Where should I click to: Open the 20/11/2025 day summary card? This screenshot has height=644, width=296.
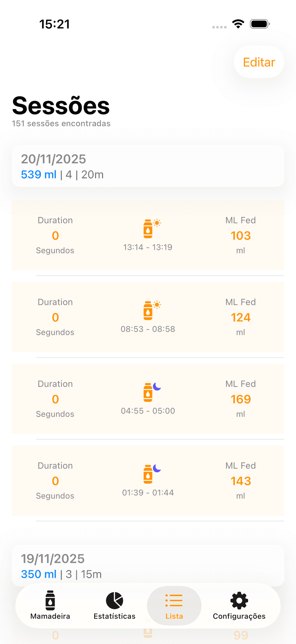click(x=148, y=166)
